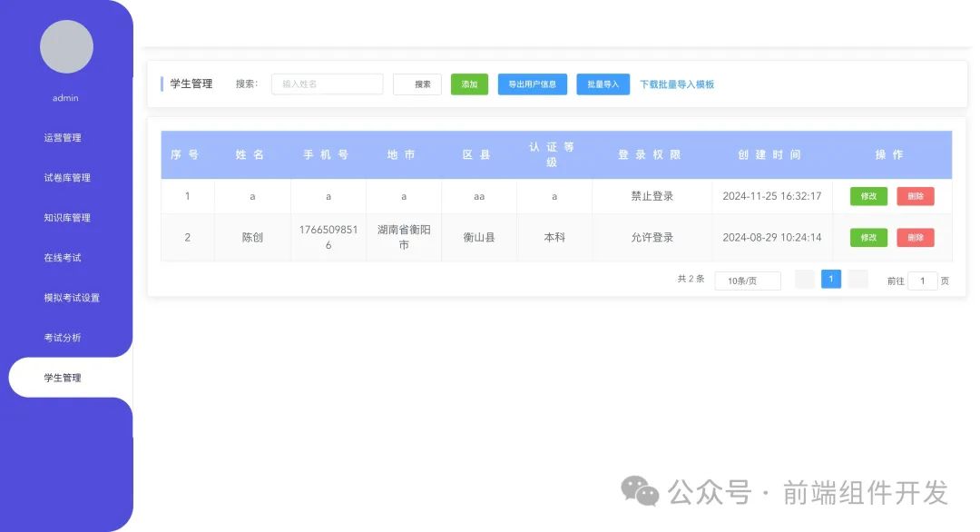Click the 搜索 search button

[416, 84]
